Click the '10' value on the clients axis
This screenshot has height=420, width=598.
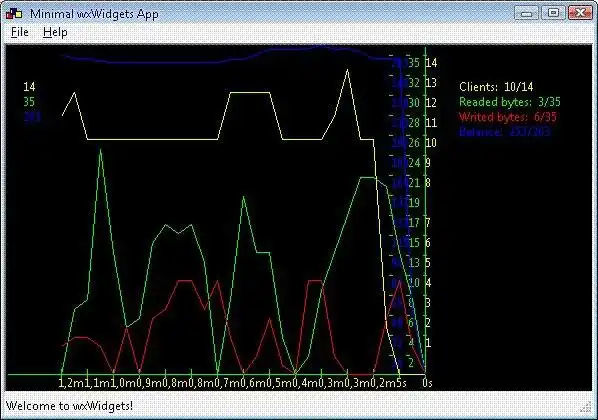coord(431,143)
